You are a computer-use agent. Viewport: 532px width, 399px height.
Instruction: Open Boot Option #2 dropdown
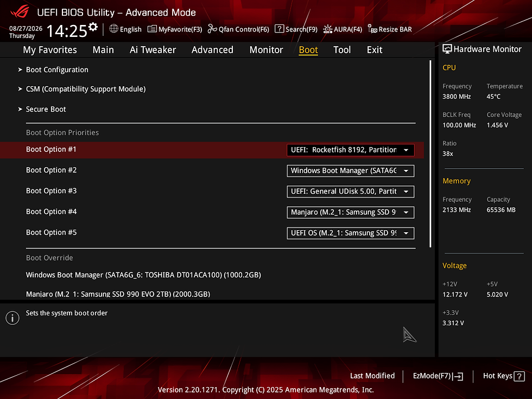click(x=351, y=170)
